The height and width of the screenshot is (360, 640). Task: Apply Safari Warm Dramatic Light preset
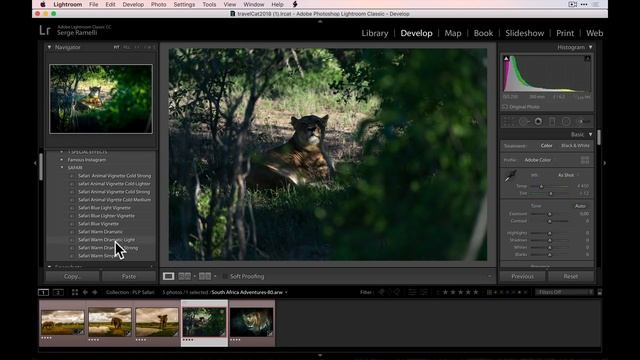point(107,240)
